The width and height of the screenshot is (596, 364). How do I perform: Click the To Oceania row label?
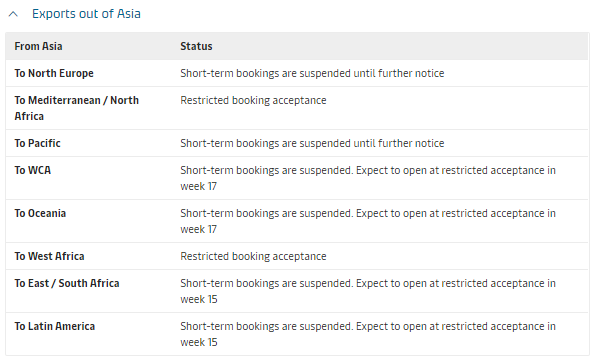click(40, 213)
